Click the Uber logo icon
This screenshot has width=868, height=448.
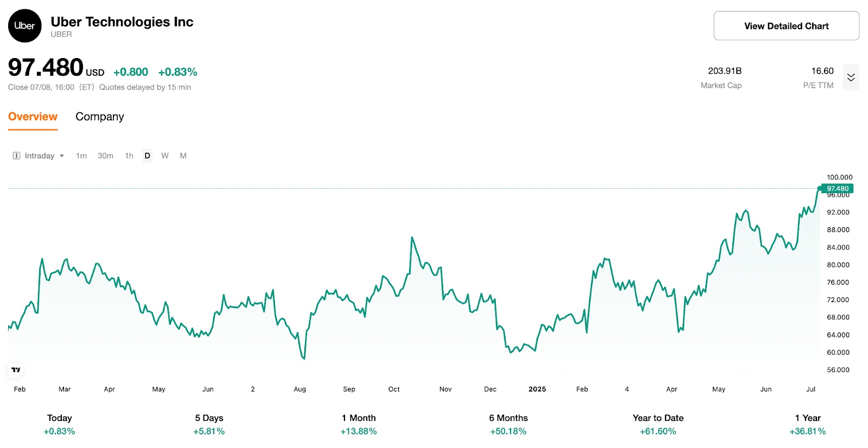coord(24,25)
